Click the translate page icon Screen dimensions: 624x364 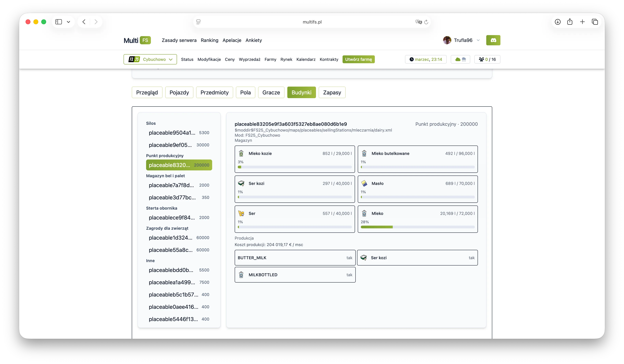click(419, 22)
